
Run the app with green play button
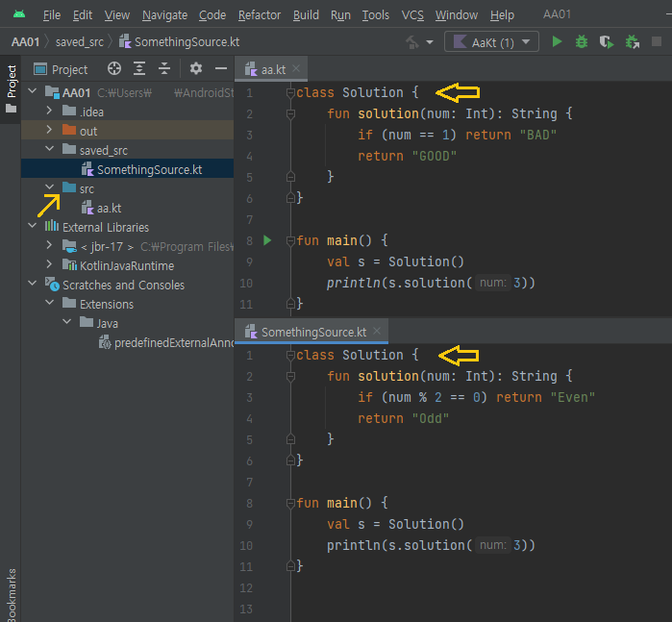[557, 41]
